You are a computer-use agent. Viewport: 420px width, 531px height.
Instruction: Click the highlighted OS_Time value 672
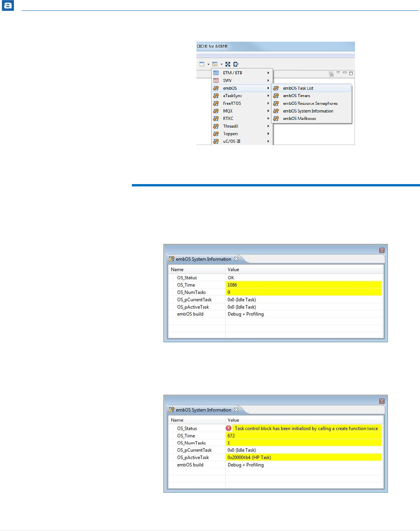click(304, 436)
